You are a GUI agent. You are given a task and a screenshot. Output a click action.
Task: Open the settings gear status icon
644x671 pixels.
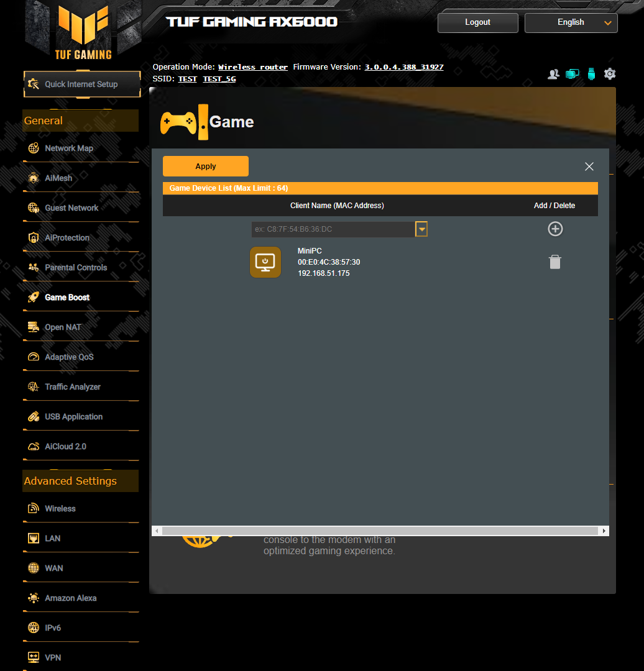point(610,74)
